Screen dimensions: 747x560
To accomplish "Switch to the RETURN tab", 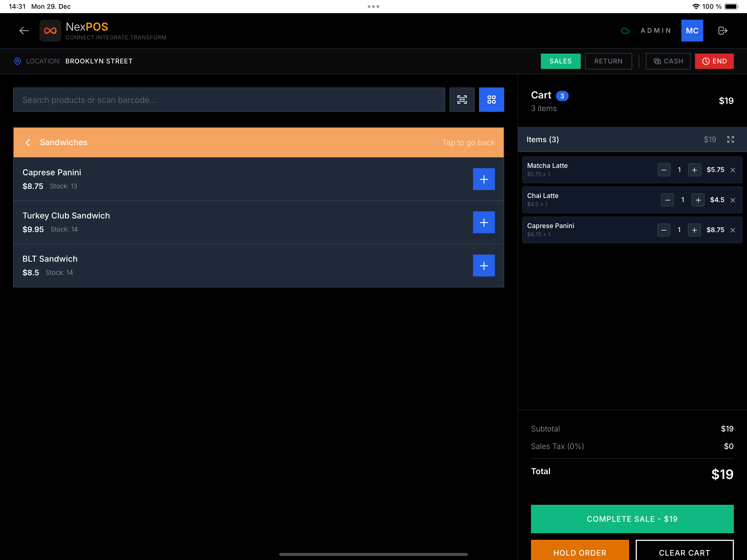I will 608,61.
